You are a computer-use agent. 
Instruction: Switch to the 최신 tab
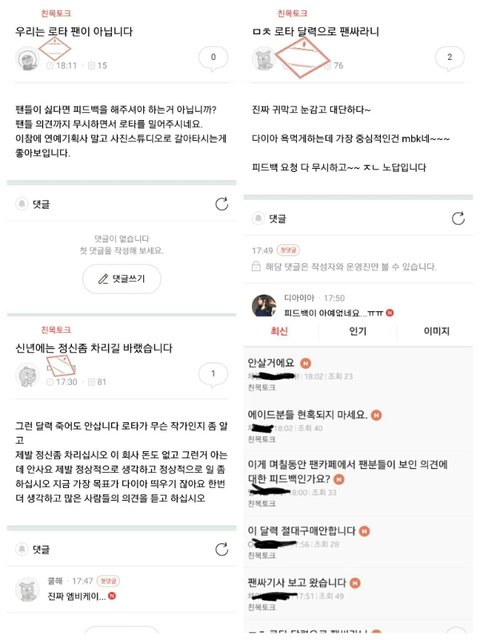coord(279,331)
